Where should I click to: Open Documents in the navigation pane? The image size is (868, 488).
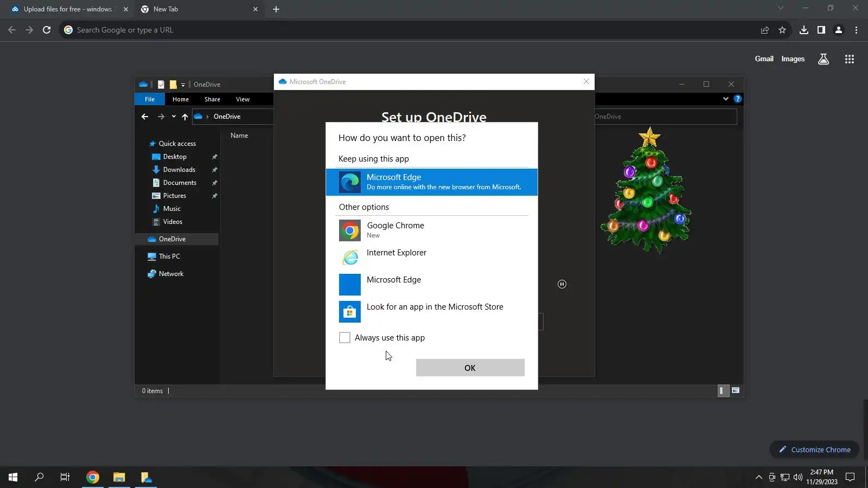[x=180, y=183]
